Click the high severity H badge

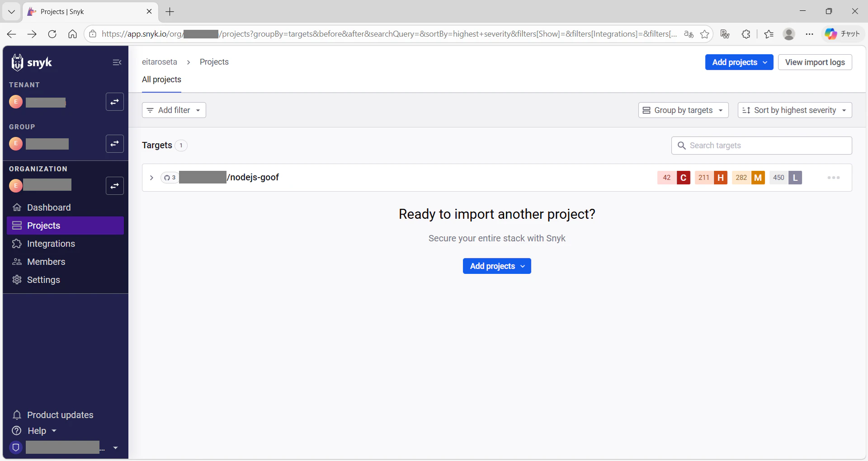721,178
